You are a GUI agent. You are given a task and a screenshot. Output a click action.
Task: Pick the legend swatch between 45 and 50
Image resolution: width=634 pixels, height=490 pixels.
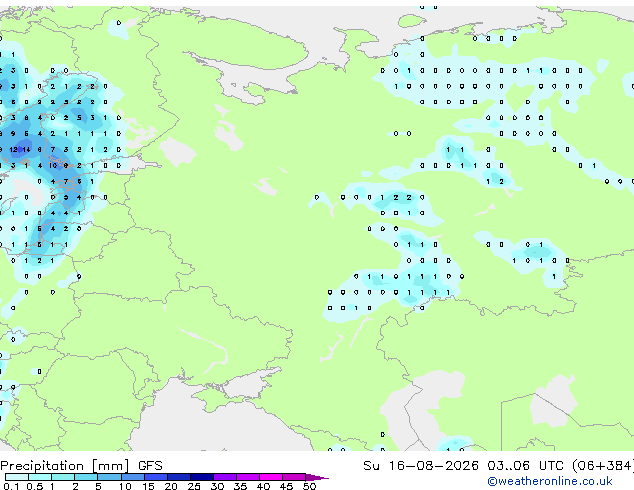(294, 477)
